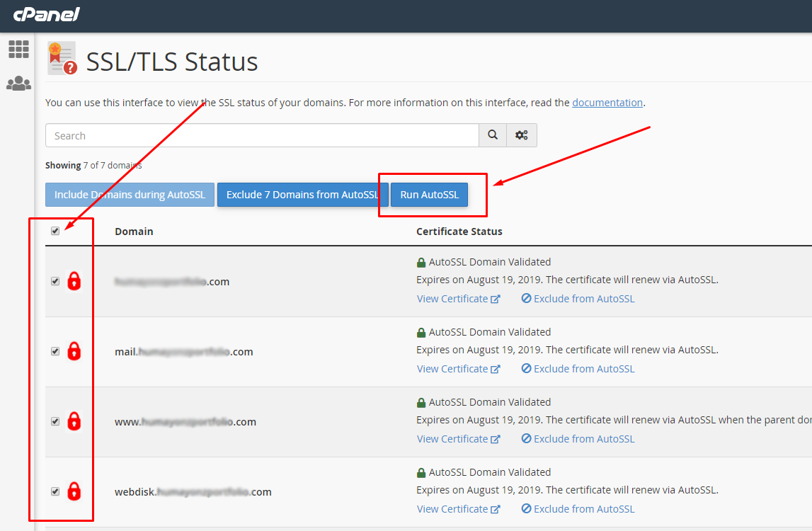Open the apps grid sidebar icon
This screenshot has height=531, width=812.
point(18,50)
